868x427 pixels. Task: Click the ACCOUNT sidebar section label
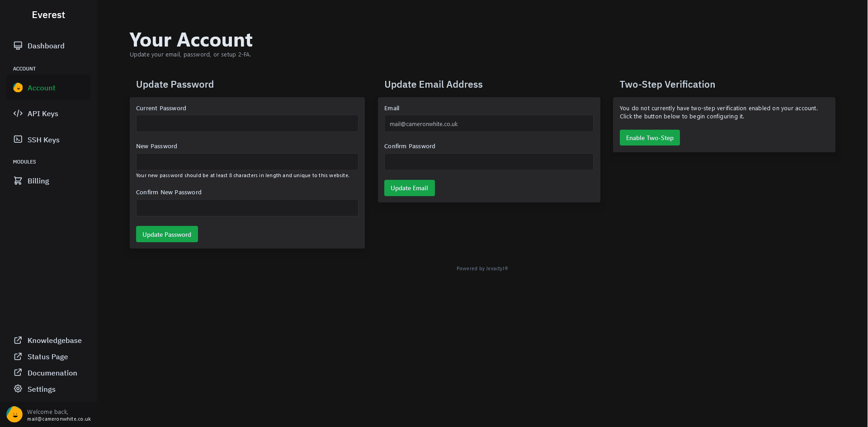pyautogui.click(x=24, y=69)
